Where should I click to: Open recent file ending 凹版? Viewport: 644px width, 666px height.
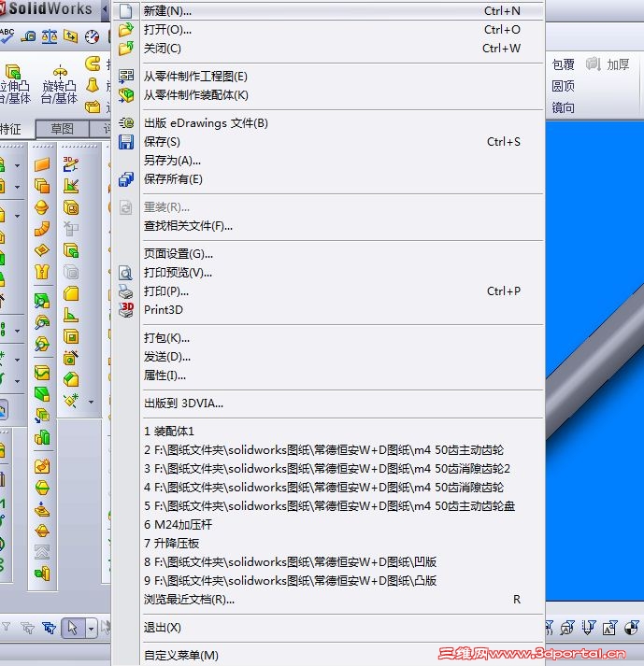(329, 562)
